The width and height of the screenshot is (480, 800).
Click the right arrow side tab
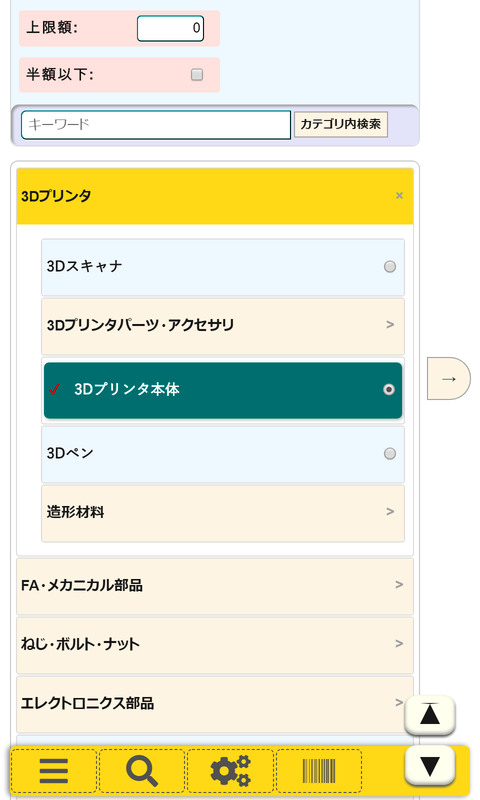click(x=448, y=379)
